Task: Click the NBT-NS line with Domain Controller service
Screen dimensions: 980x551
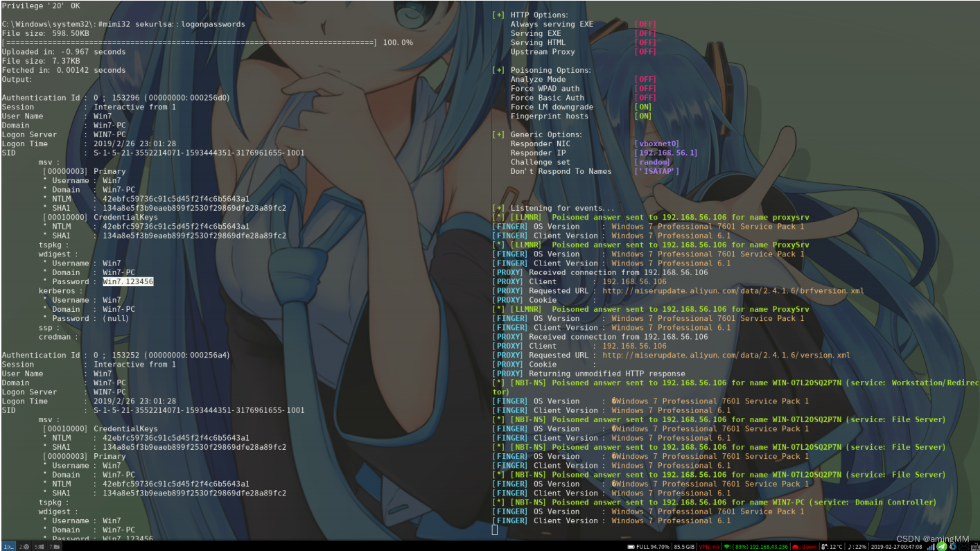Action: click(x=715, y=502)
